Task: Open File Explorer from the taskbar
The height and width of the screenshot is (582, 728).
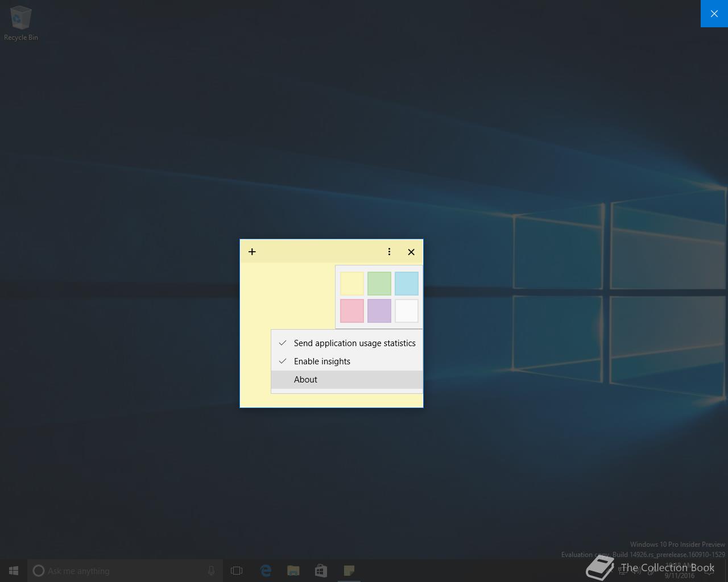Action: (x=293, y=571)
